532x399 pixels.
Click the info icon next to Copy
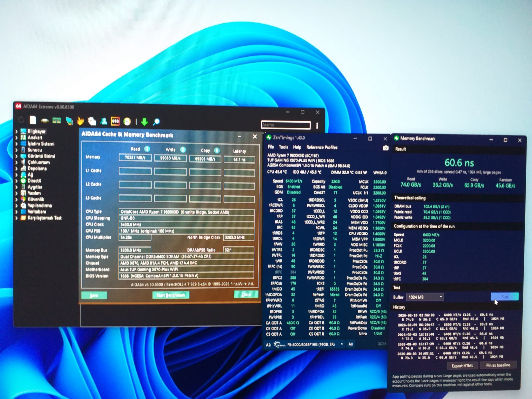217,150
